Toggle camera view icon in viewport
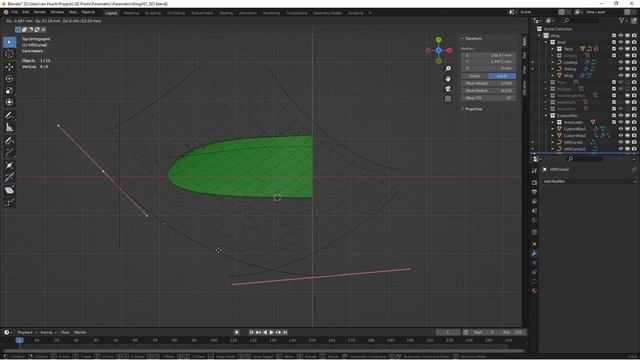Viewport: 640px width, 360px height. click(x=448, y=89)
